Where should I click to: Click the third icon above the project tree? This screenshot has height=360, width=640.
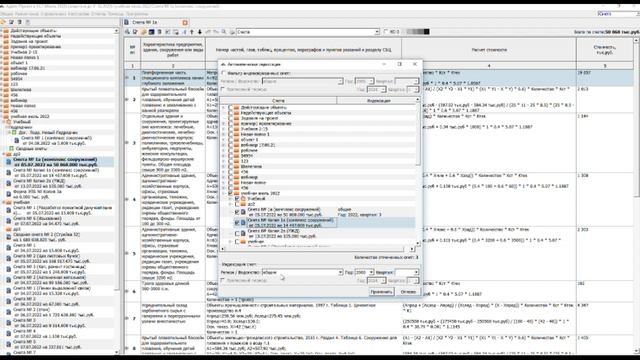(x=19, y=22)
